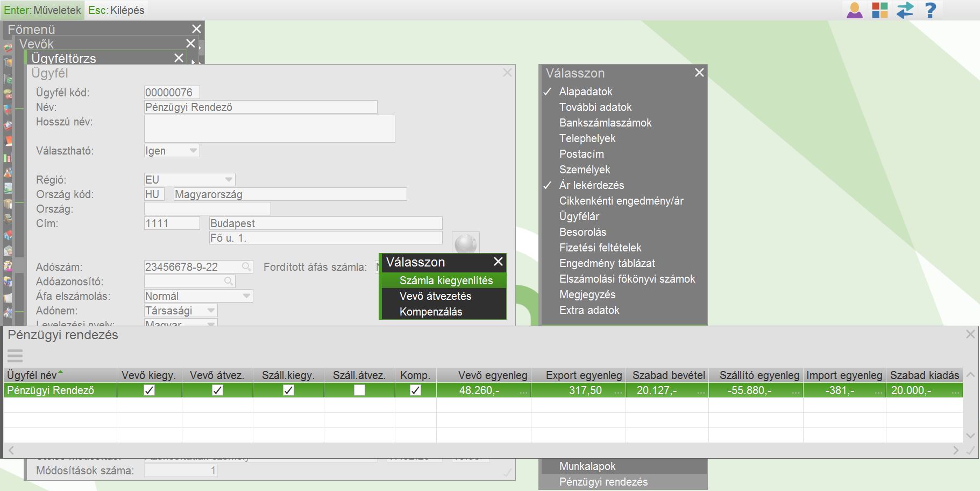Open the hamburger menu in Pénzügyi rendezés
Viewport: 980px width, 491px height.
(x=15, y=355)
